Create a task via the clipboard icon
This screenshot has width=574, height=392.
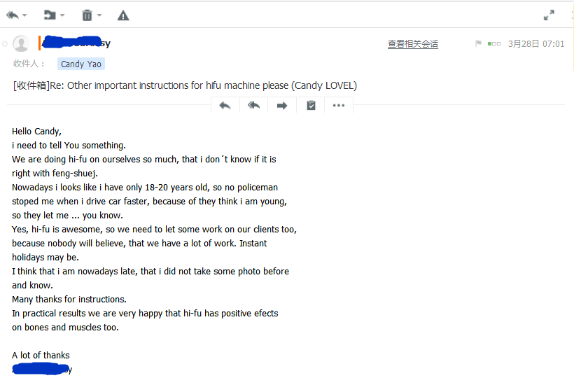pyautogui.click(x=311, y=106)
